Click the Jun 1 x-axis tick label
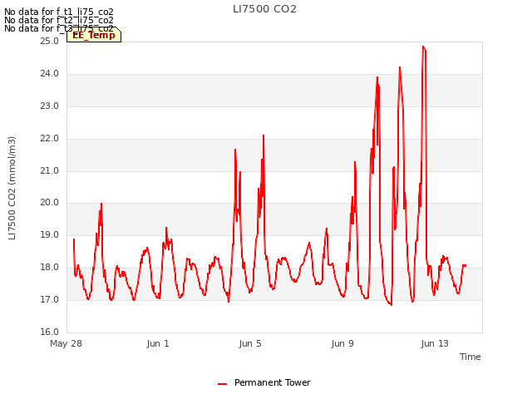 [158, 343]
